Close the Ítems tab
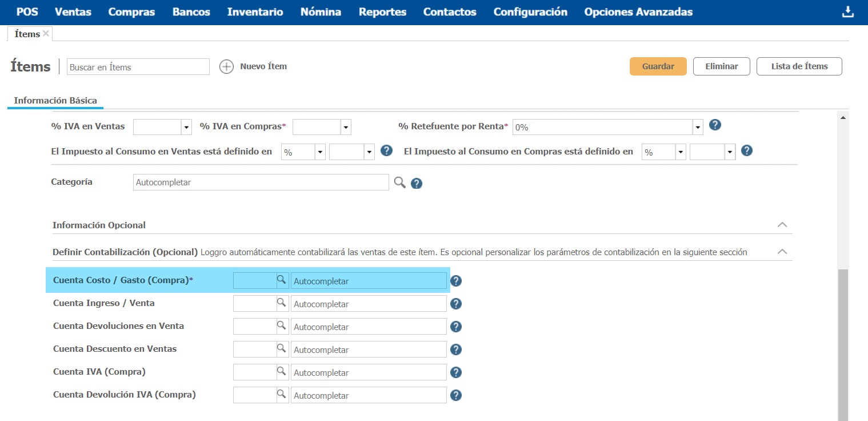This screenshot has height=421, width=868. (x=46, y=34)
